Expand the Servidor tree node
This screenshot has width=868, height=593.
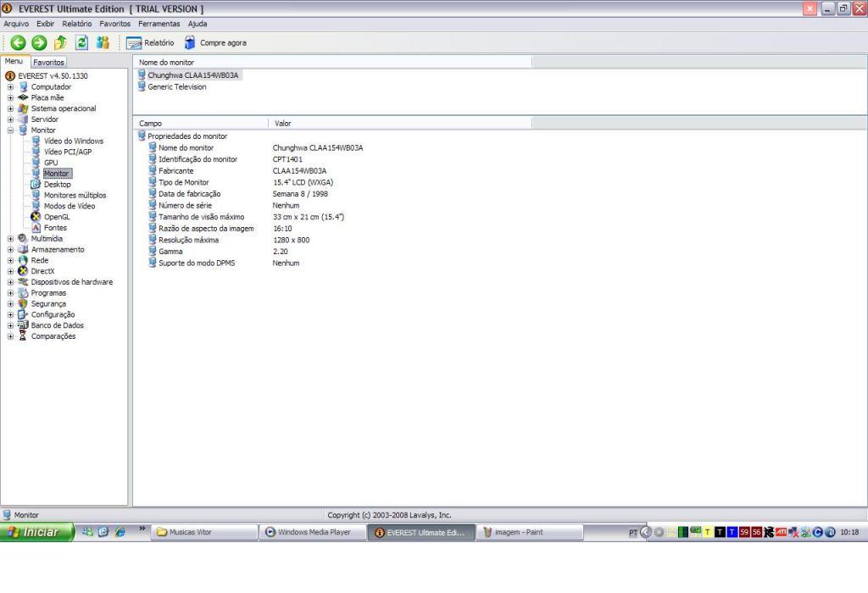click(10, 119)
